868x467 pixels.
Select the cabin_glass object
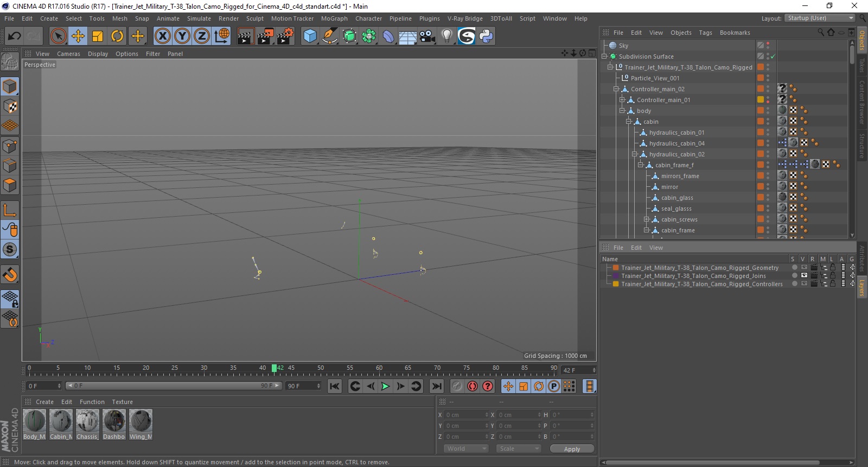coord(677,198)
